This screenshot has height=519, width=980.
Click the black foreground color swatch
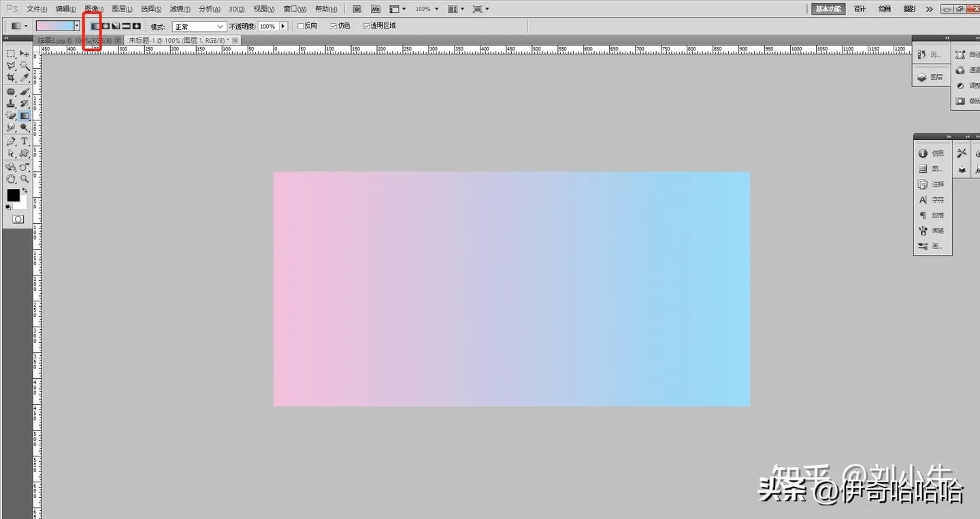coord(13,195)
